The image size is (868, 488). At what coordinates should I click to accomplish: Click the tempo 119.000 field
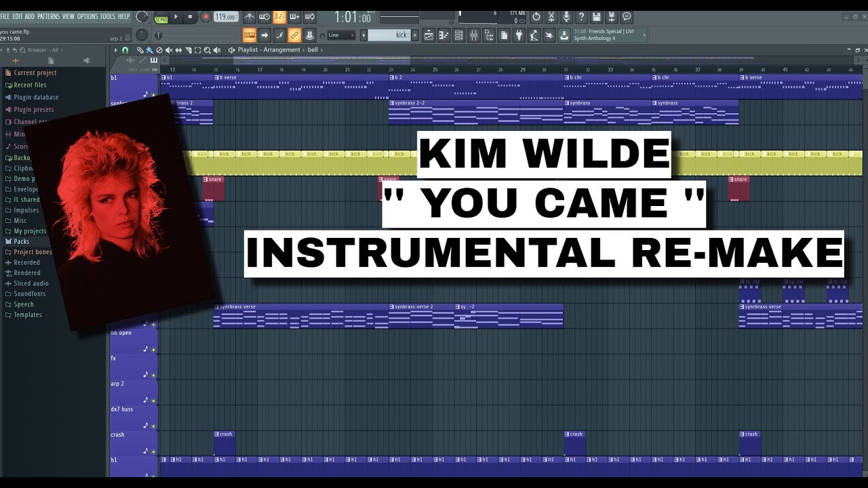(226, 17)
